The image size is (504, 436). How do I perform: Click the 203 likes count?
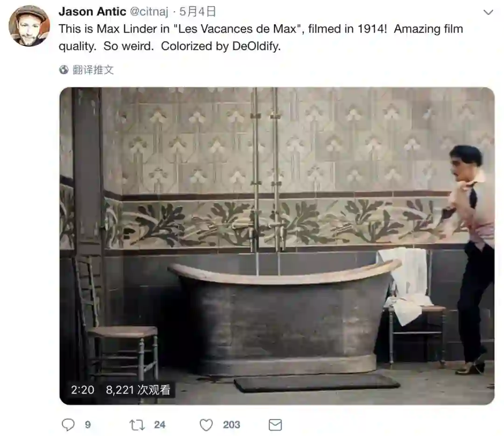[x=231, y=425]
